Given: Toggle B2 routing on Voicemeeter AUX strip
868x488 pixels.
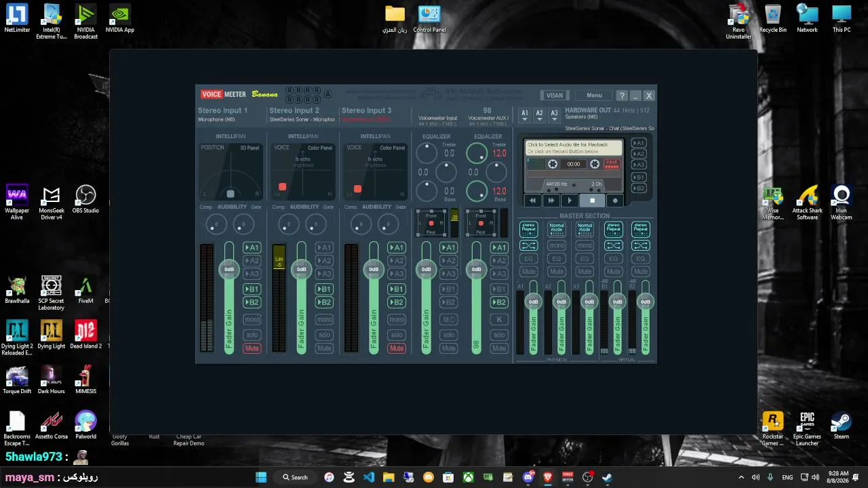Looking at the screenshot, I should tap(499, 302).
